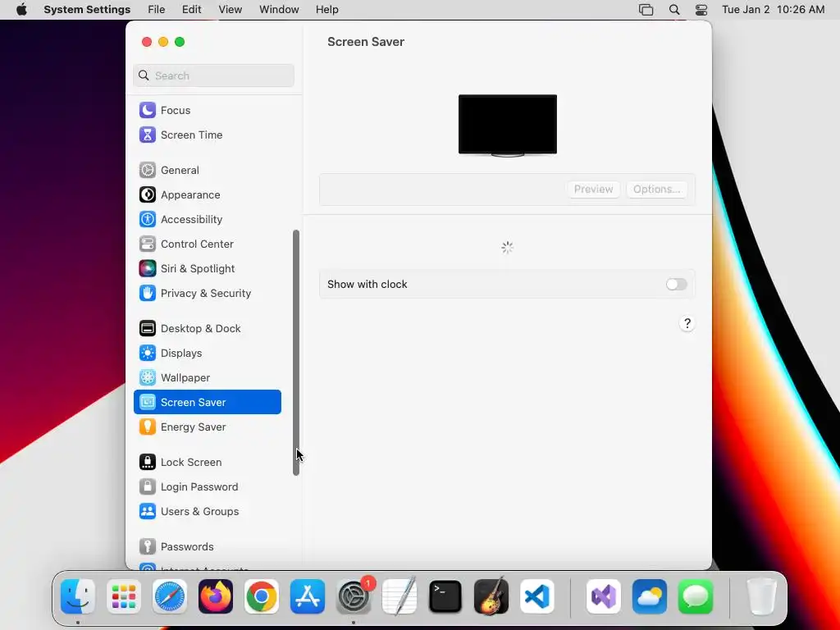Select General in the sidebar
840x630 pixels.
(208, 170)
